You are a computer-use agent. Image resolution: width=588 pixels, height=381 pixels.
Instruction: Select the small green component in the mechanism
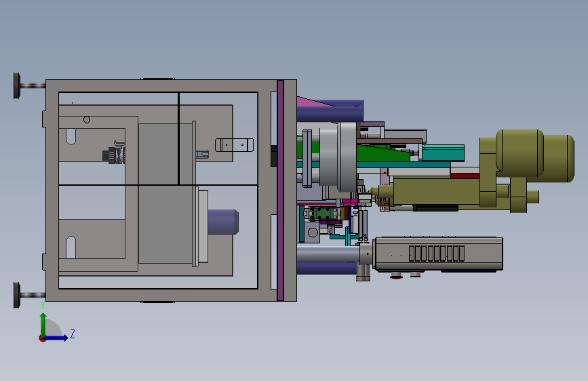pos(324,214)
